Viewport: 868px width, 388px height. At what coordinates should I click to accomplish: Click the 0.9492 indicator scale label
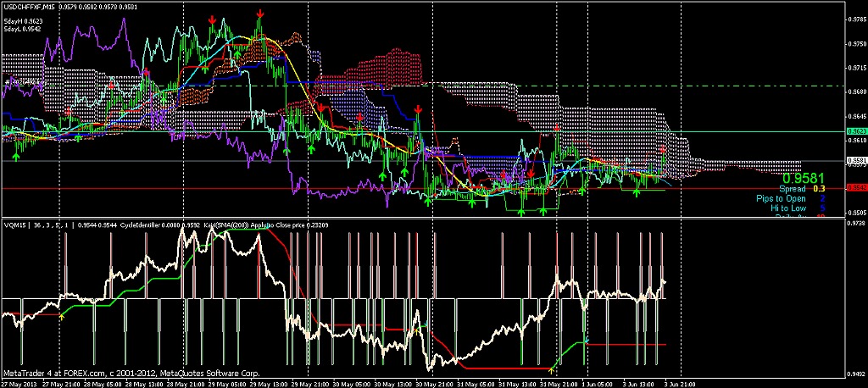(x=856, y=373)
